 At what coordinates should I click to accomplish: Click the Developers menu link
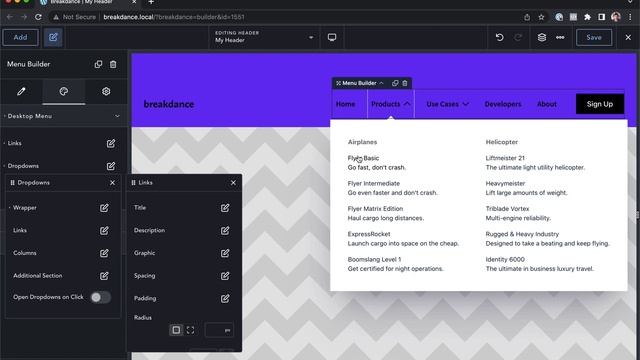coord(503,104)
